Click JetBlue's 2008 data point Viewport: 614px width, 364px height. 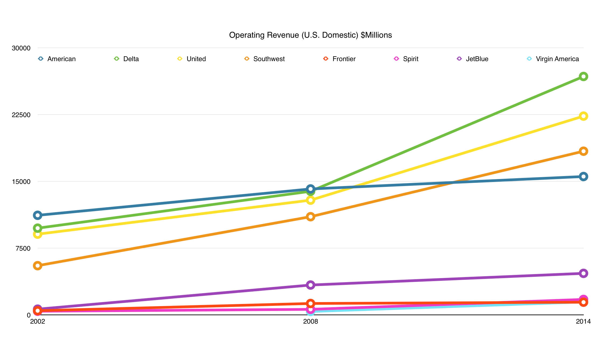(311, 285)
